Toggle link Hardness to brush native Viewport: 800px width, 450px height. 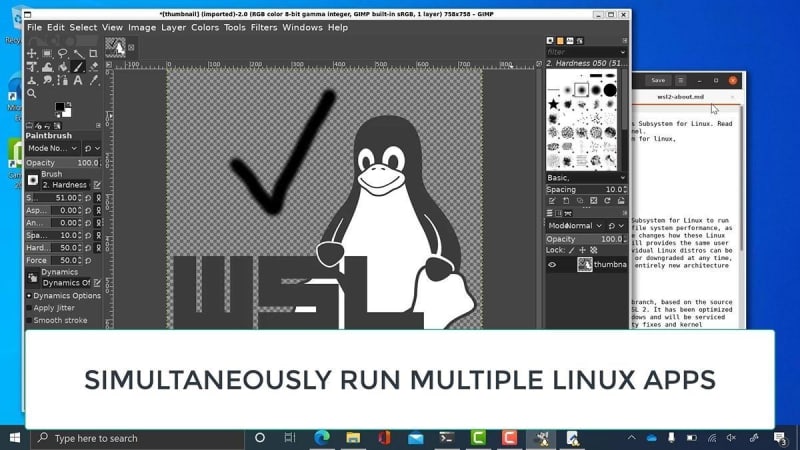[x=98, y=248]
